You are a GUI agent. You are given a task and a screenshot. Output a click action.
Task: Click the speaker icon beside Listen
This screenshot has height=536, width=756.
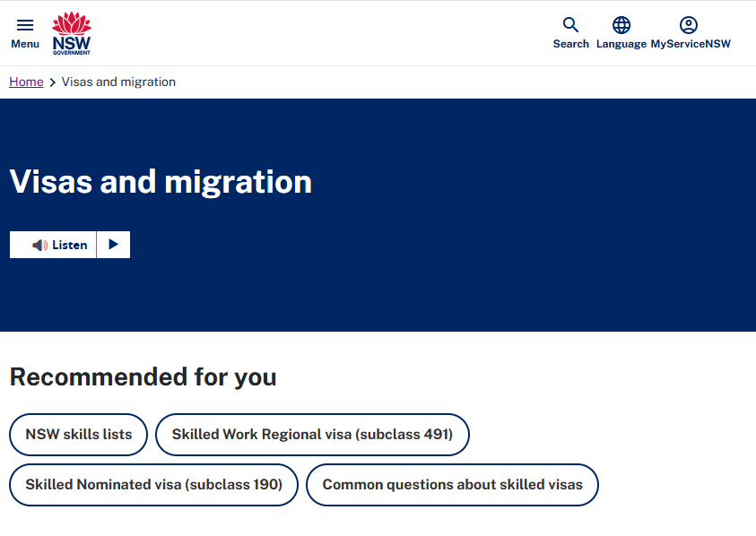[x=39, y=245]
